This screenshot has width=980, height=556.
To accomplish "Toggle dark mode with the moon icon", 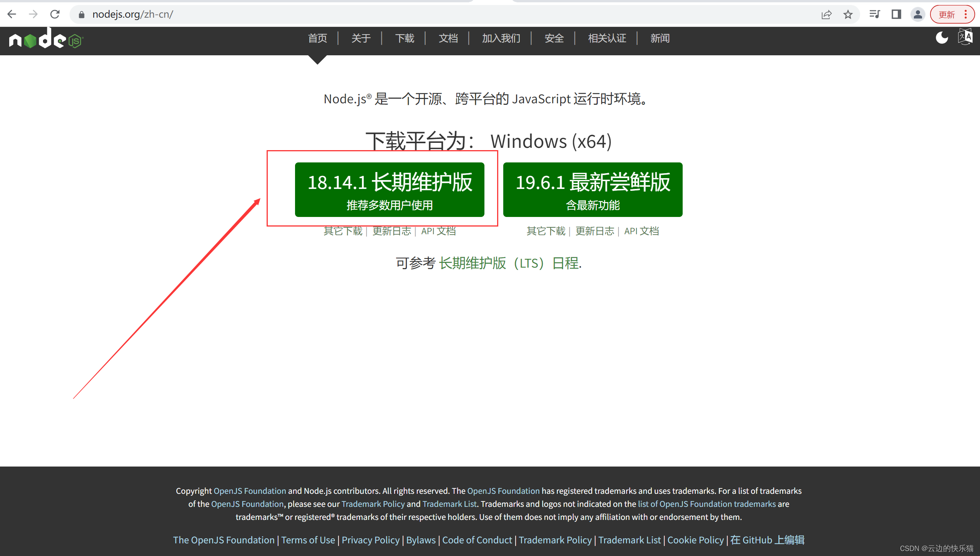I will pyautogui.click(x=942, y=38).
